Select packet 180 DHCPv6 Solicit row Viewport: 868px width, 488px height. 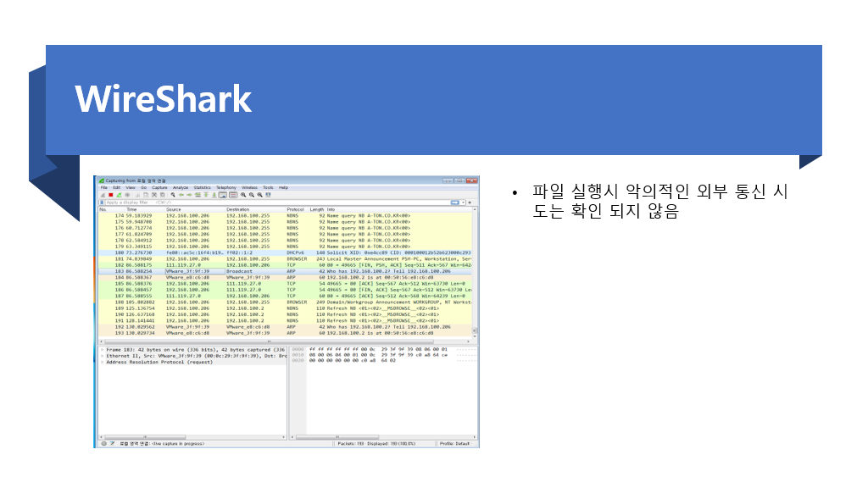285,252
